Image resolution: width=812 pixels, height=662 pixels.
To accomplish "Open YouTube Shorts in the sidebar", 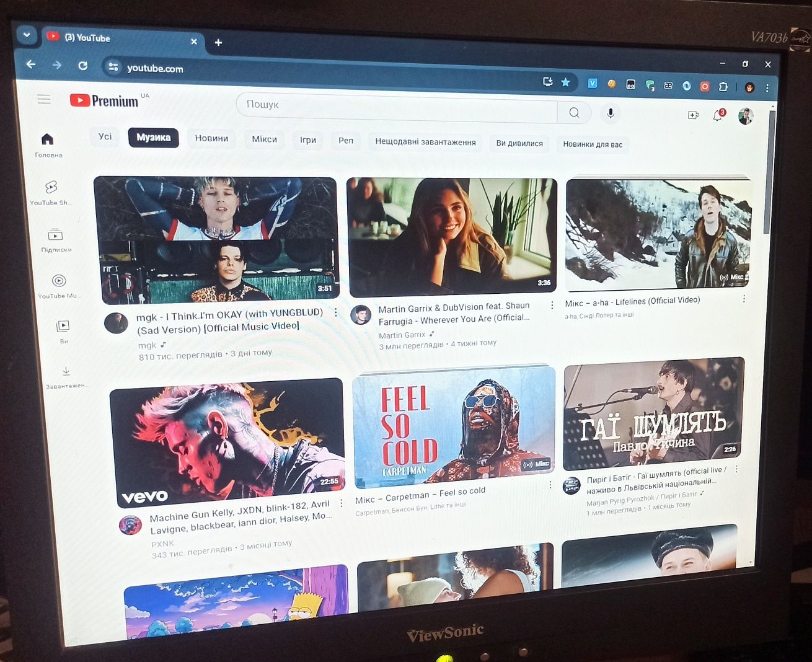I will coord(51,193).
